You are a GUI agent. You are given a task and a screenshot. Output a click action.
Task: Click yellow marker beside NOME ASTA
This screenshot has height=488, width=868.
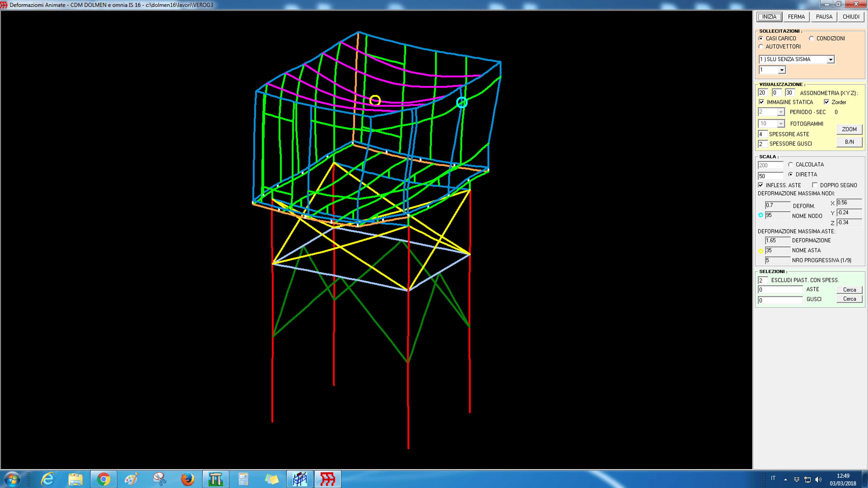(760, 251)
